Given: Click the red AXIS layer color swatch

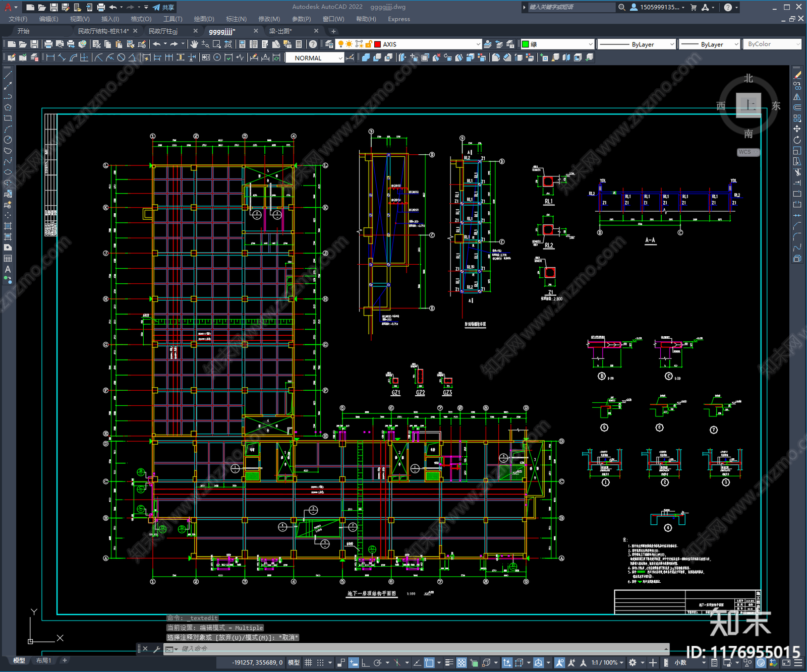Looking at the screenshot, I should pos(377,44).
